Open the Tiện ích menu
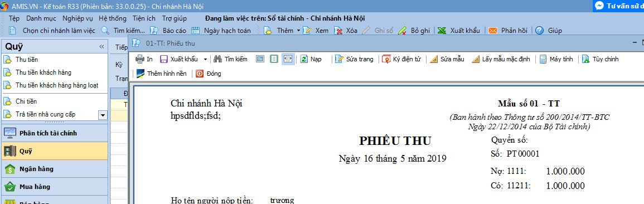Screen dimensions: 644x204 point(144,18)
